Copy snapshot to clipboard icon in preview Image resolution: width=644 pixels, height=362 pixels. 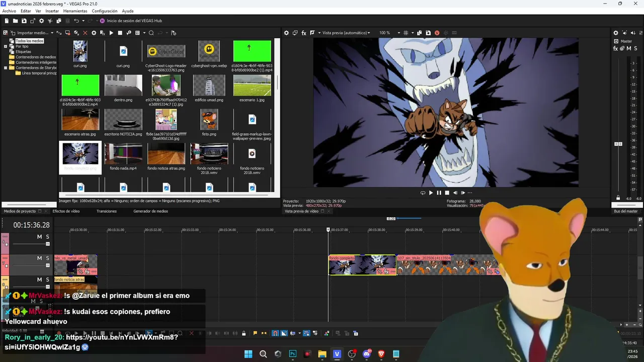[x=420, y=33]
